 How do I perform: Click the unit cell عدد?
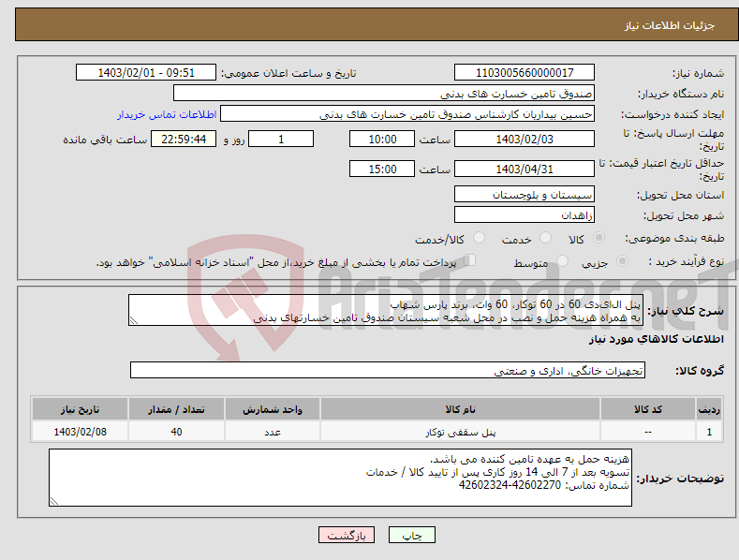[x=273, y=432]
